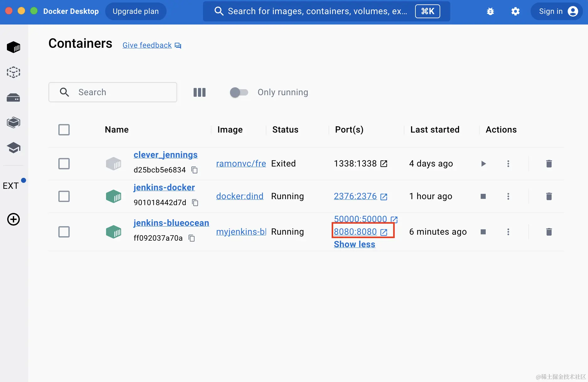Toggle the Only running switch
Screen dimensions: 588x382
point(239,92)
